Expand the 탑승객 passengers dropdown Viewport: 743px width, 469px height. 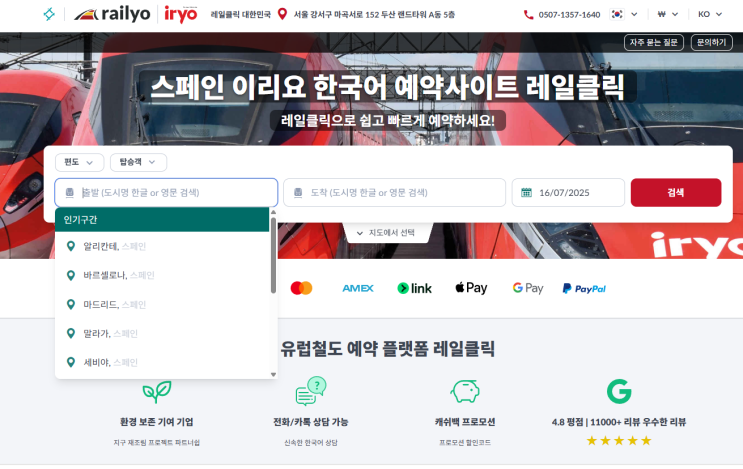138,162
